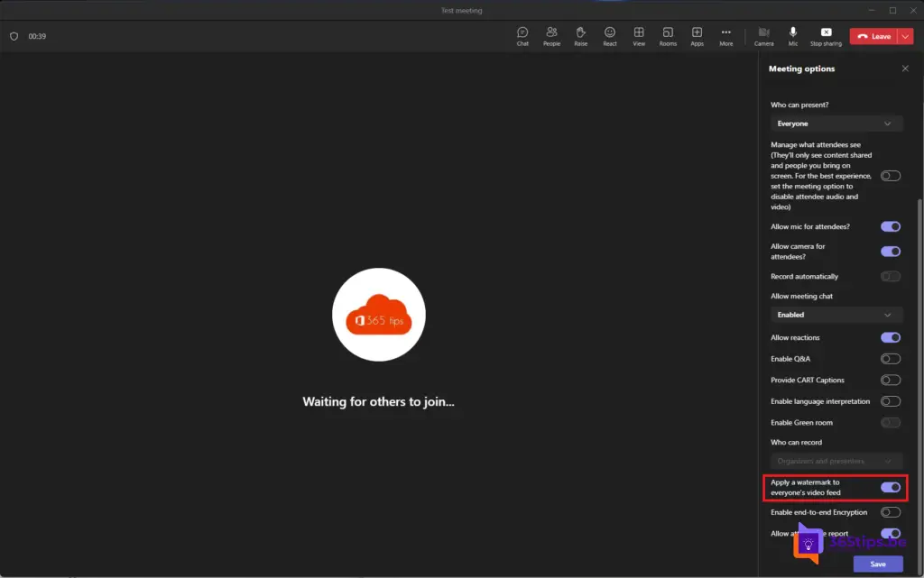Screen dimensions: 924x578
Task: Change layout with the View icon
Action: pos(639,36)
